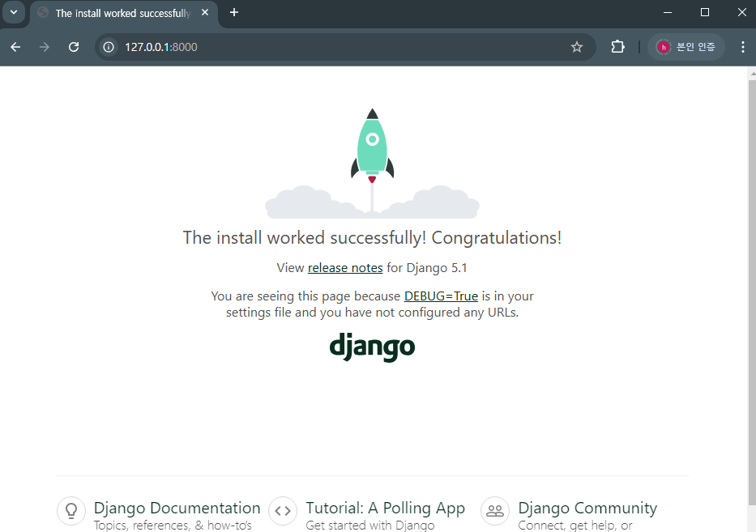Open the 'release notes' link

click(x=345, y=268)
